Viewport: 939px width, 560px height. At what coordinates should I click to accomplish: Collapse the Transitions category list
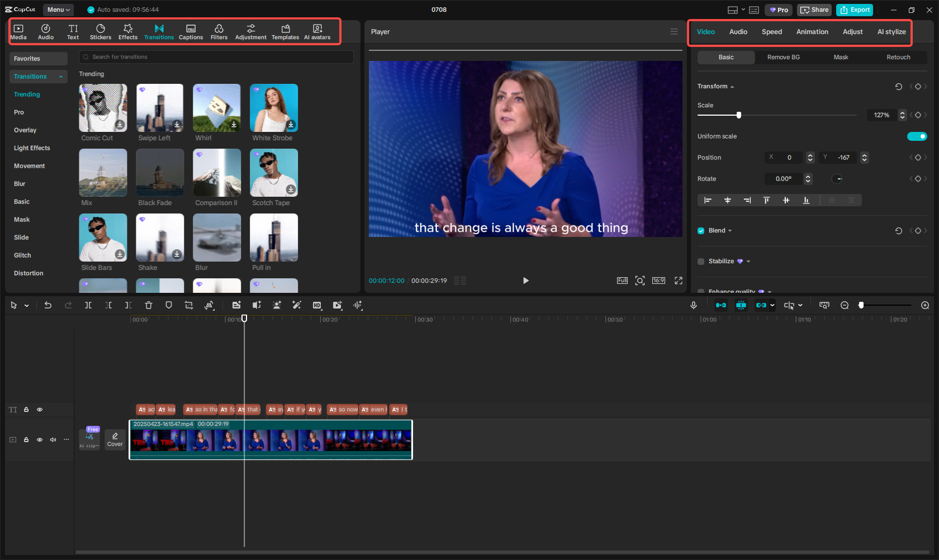61,77
